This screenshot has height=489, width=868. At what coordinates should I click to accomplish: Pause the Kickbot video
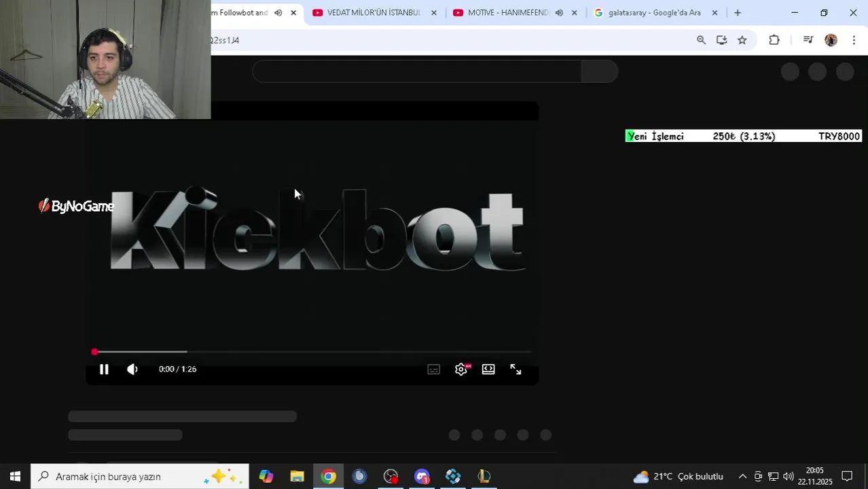tap(104, 369)
